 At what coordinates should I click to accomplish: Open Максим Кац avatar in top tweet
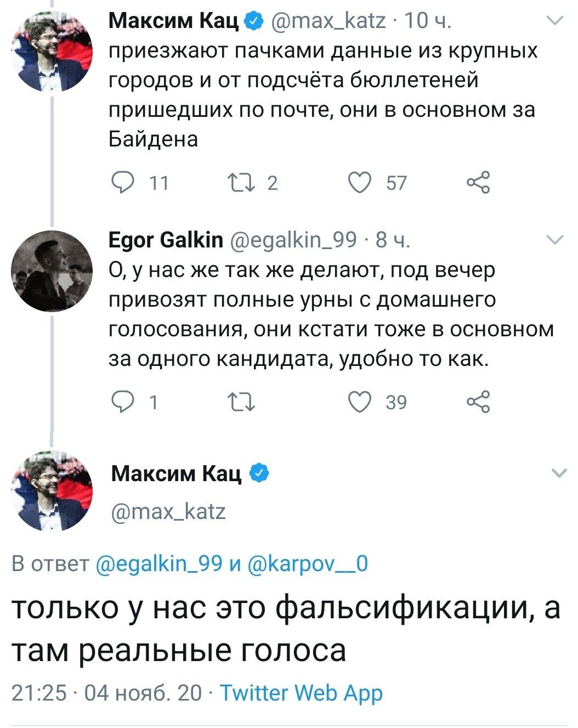pyautogui.click(x=52, y=51)
